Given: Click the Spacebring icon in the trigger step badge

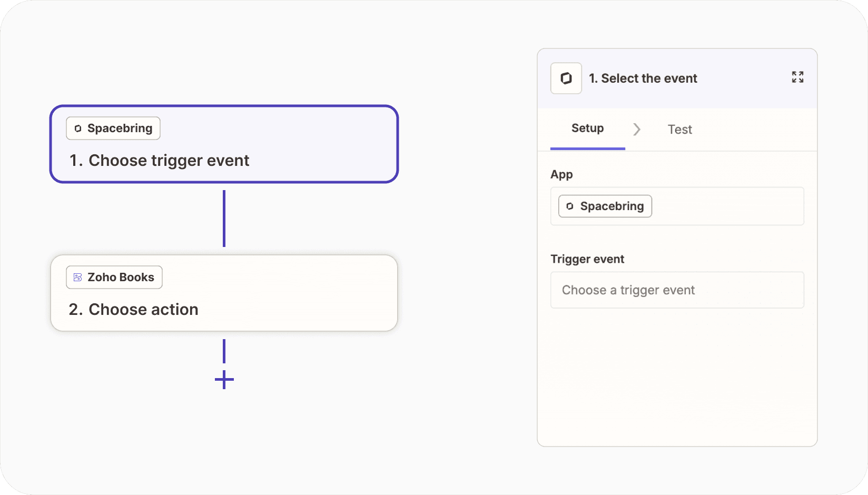Looking at the screenshot, I should (x=78, y=128).
